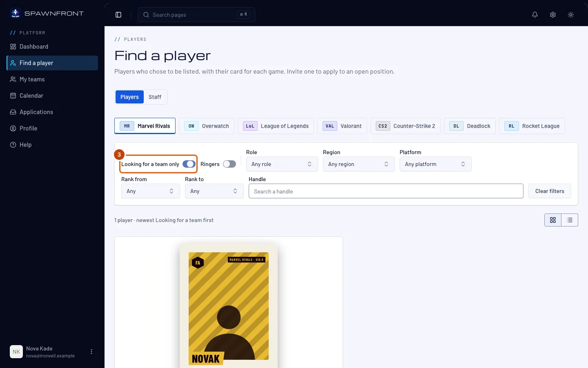Open the Platform dropdown
This screenshot has width=588, height=368.
coord(435,164)
